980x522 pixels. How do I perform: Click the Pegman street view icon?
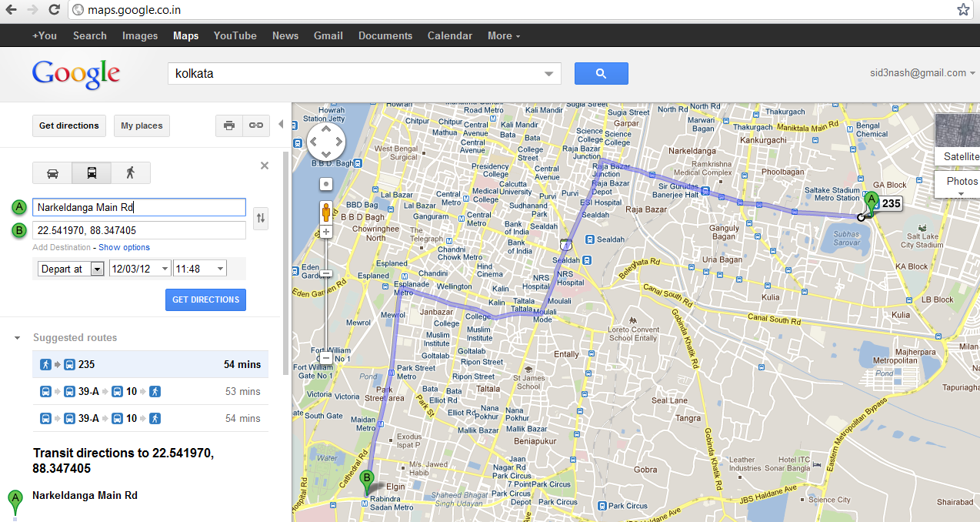tap(326, 212)
